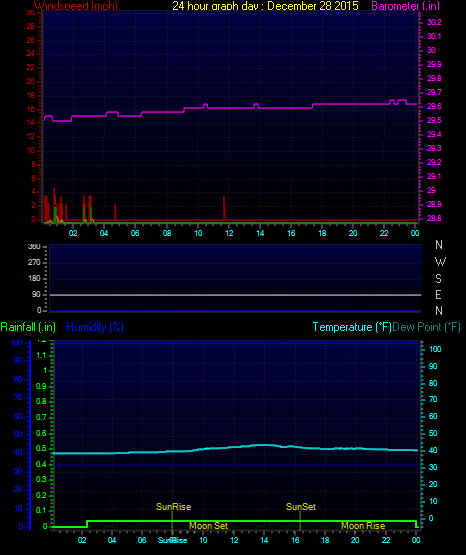The height and width of the screenshot is (555, 466).
Task: Click the 24 hour graph day title
Action: [265, 6]
